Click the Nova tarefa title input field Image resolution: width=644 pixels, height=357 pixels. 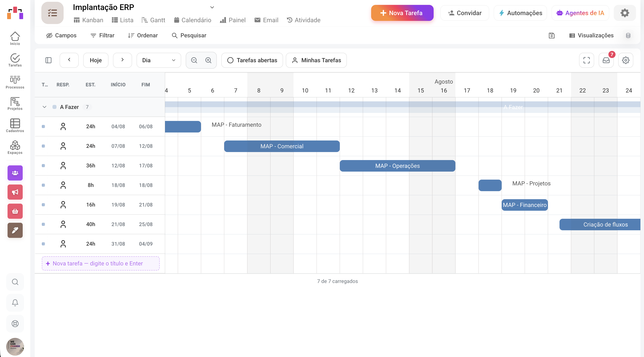101,263
